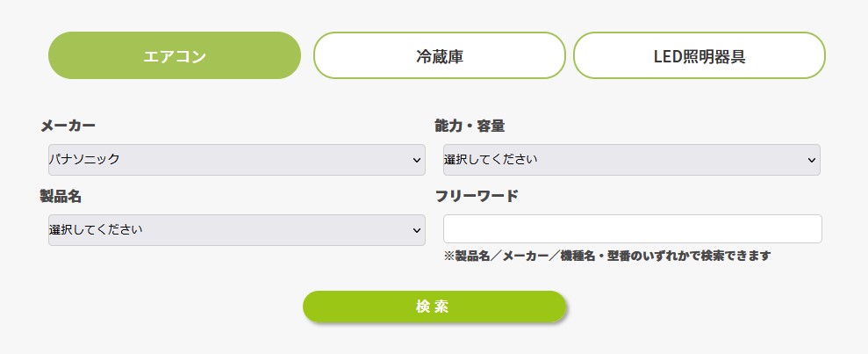Open the メーカー dropdown showing パナソニック

(x=236, y=160)
